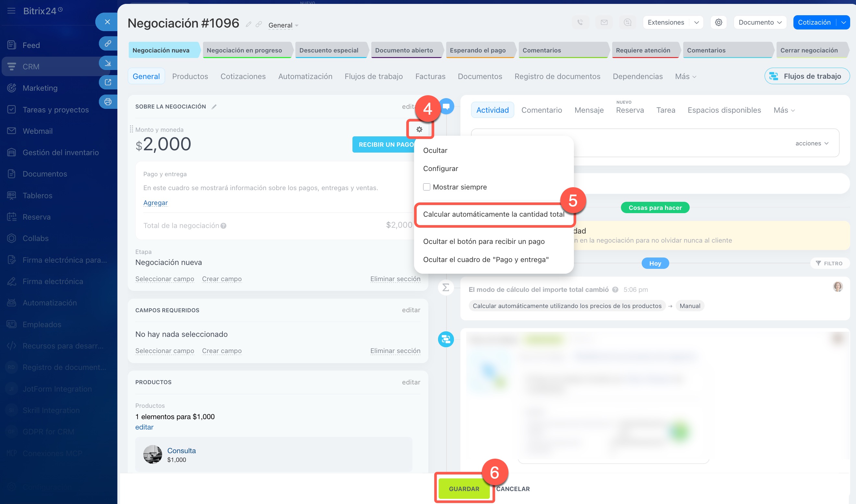Screen dimensions: 856x504
Task: Select the Esperando el pago stage
Action: 477,50
